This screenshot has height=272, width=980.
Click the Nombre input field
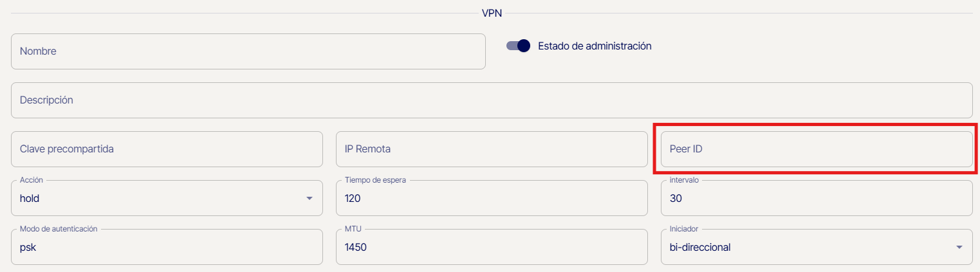(248, 51)
